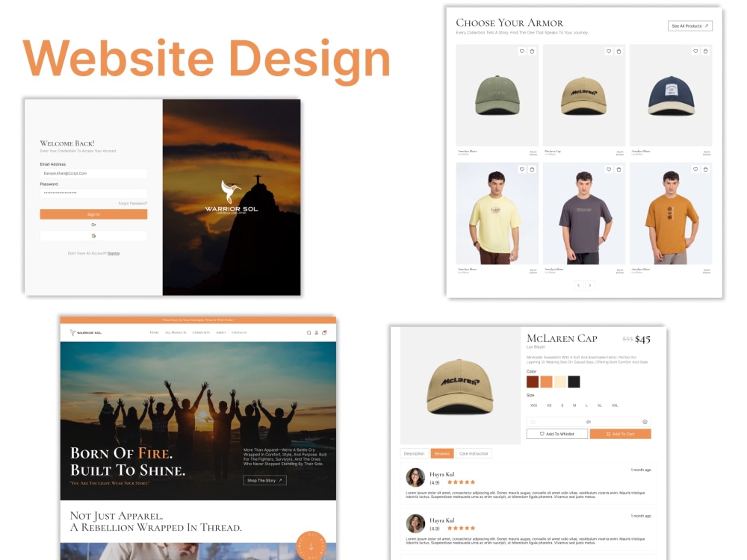
Task: Increase quantity with the plus icon
Action: (645, 422)
